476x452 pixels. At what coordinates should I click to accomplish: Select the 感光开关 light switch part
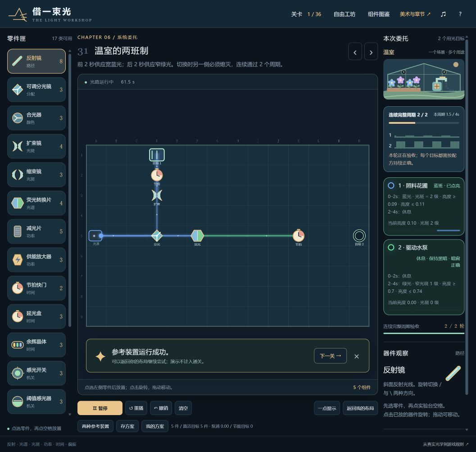point(36,373)
